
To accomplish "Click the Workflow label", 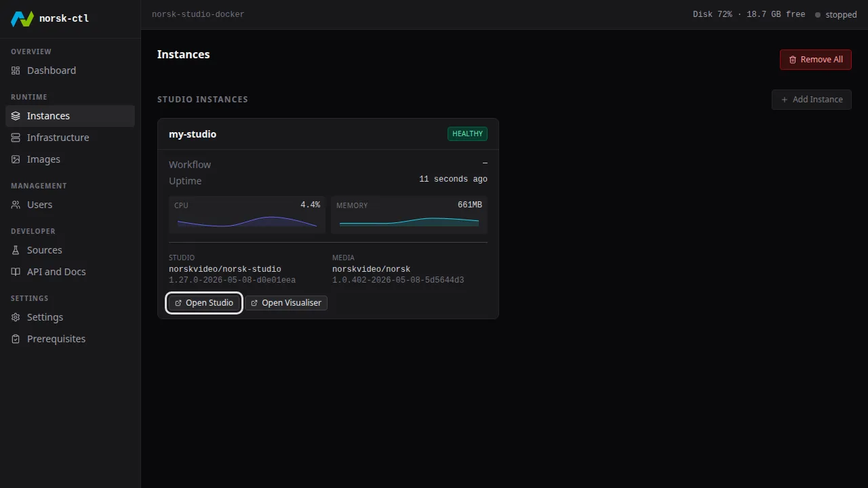I will (190, 165).
